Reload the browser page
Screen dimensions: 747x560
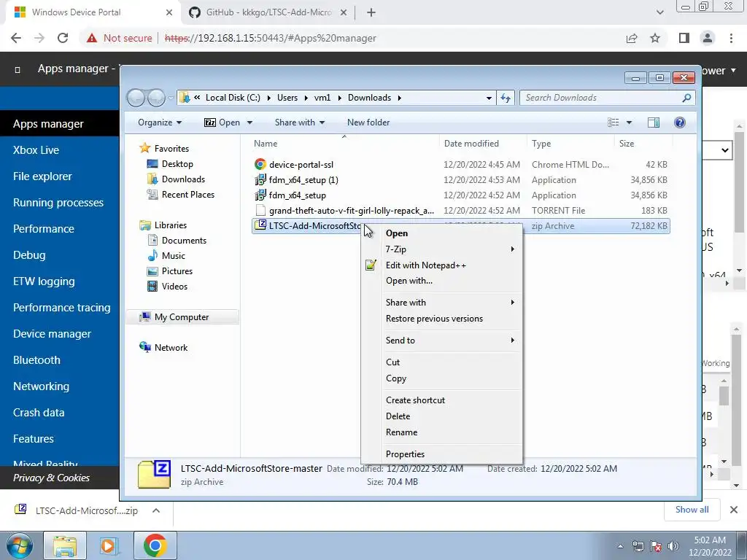[x=63, y=38]
